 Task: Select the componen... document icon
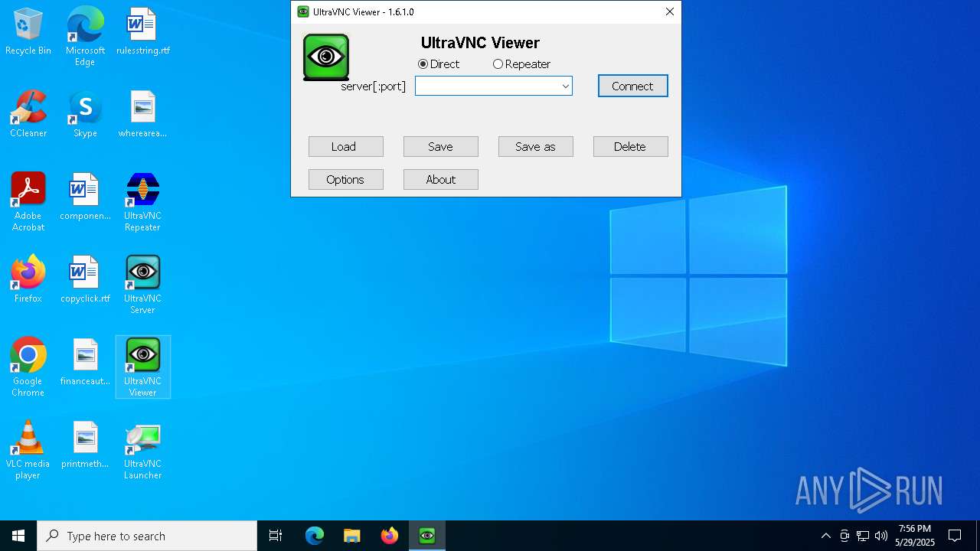(x=85, y=197)
